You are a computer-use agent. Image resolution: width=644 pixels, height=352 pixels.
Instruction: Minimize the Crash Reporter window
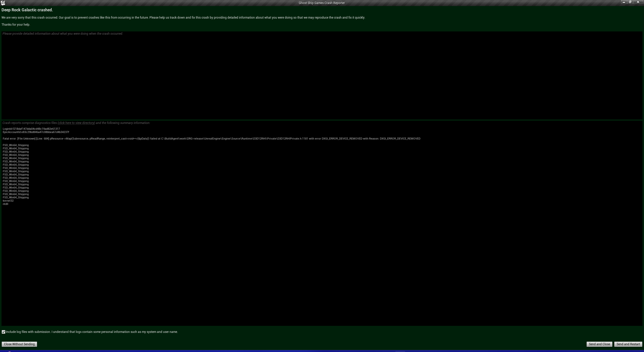624,2
